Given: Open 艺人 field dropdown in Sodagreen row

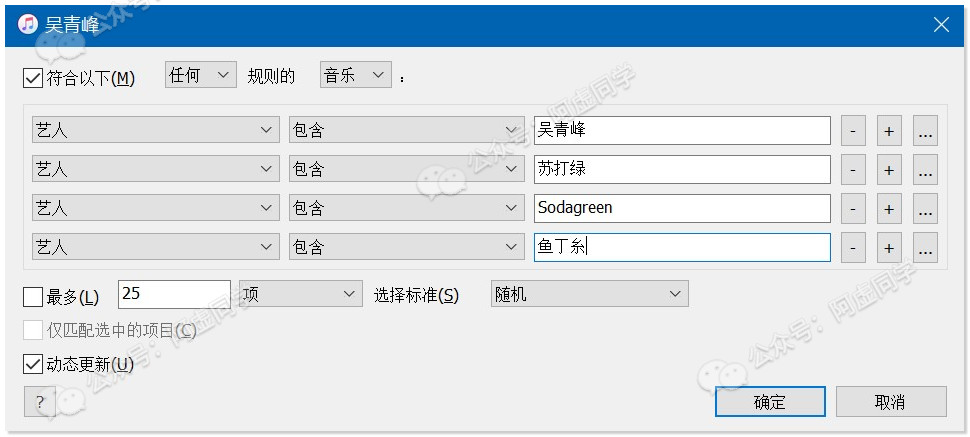Looking at the screenshot, I should pos(155,208).
